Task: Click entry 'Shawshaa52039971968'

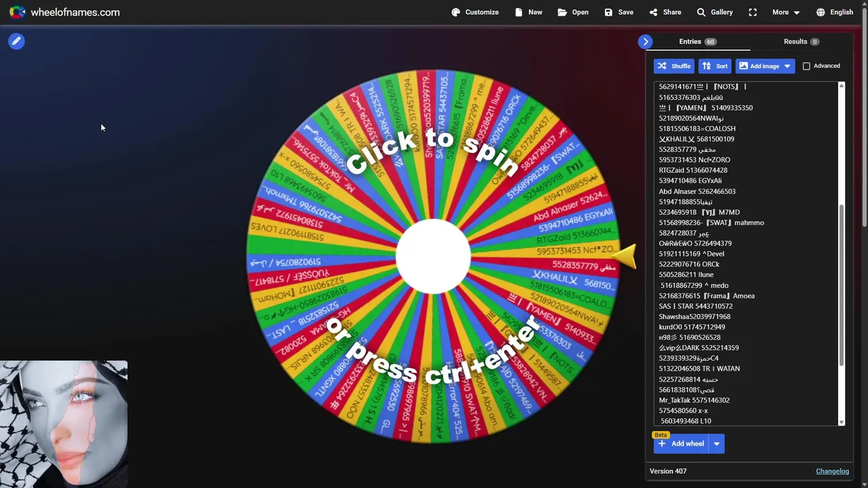Action: click(694, 317)
